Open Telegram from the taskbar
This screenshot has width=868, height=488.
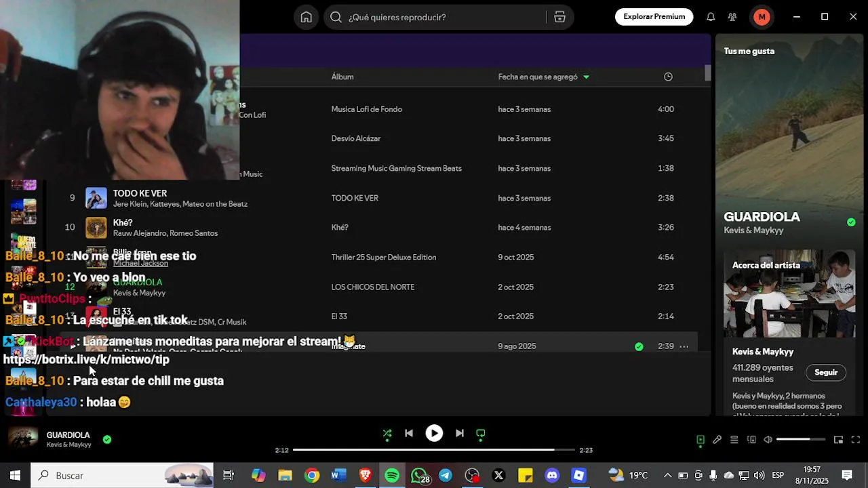(x=446, y=476)
